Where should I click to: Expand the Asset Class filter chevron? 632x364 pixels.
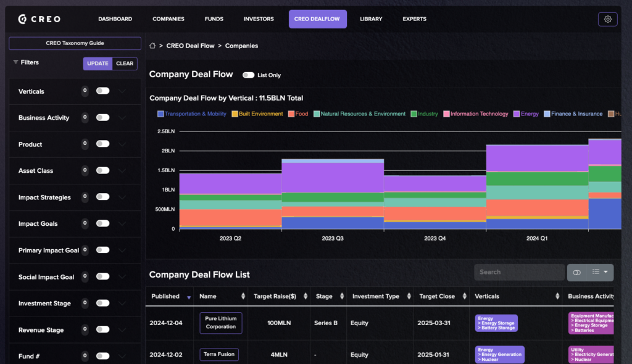pos(122,170)
